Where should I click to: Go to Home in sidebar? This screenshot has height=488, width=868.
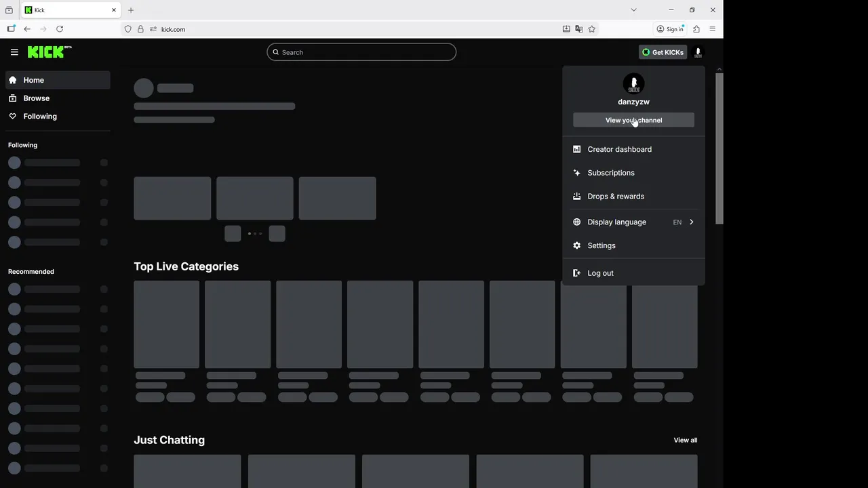[58, 80]
